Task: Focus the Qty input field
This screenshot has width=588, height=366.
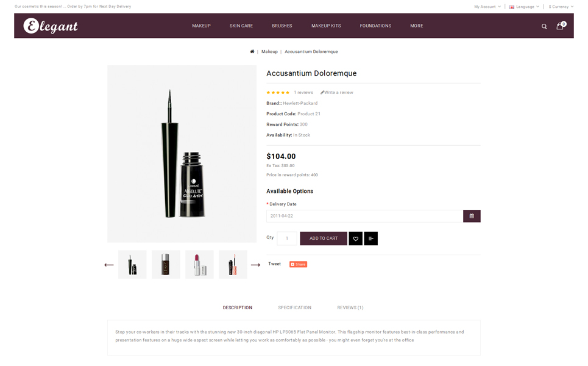Action: click(x=287, y=239)
